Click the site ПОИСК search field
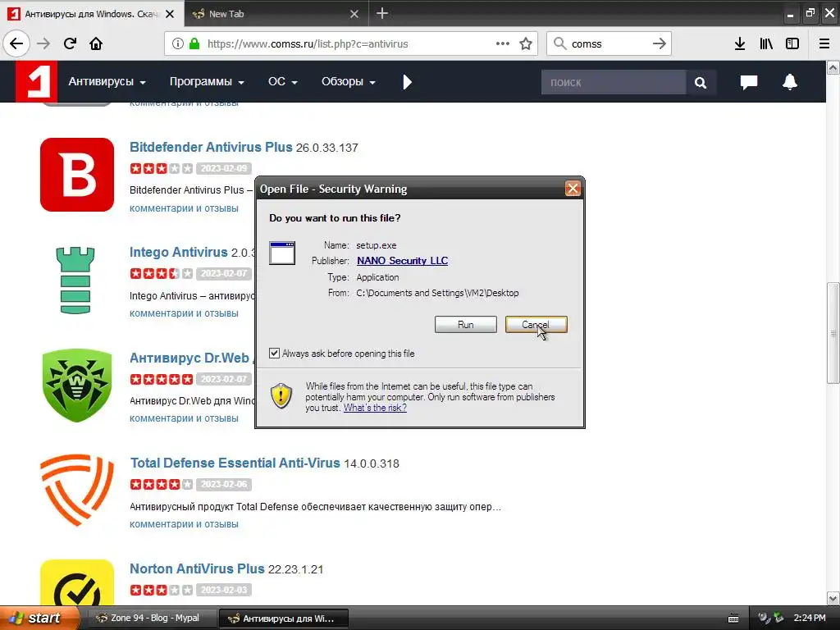This screenshot has width=840, height=630. tap(613, 83)
